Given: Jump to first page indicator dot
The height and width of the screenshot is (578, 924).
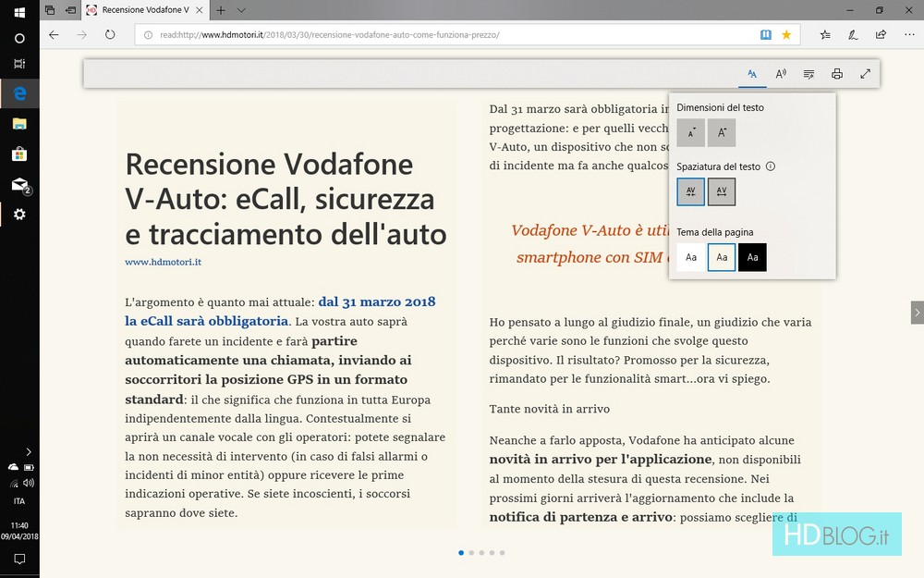Looking at the screenshot, I should [x=461, y=553].
